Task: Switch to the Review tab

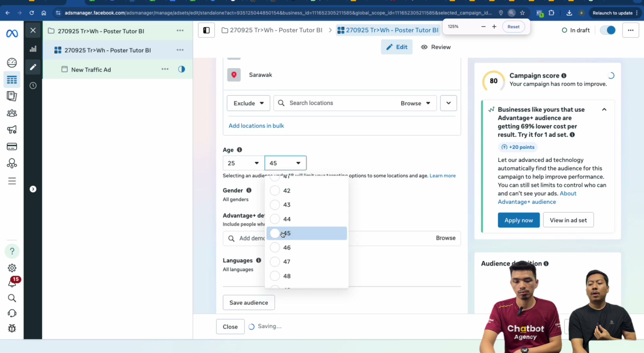Action: click(x=436, y=47)
